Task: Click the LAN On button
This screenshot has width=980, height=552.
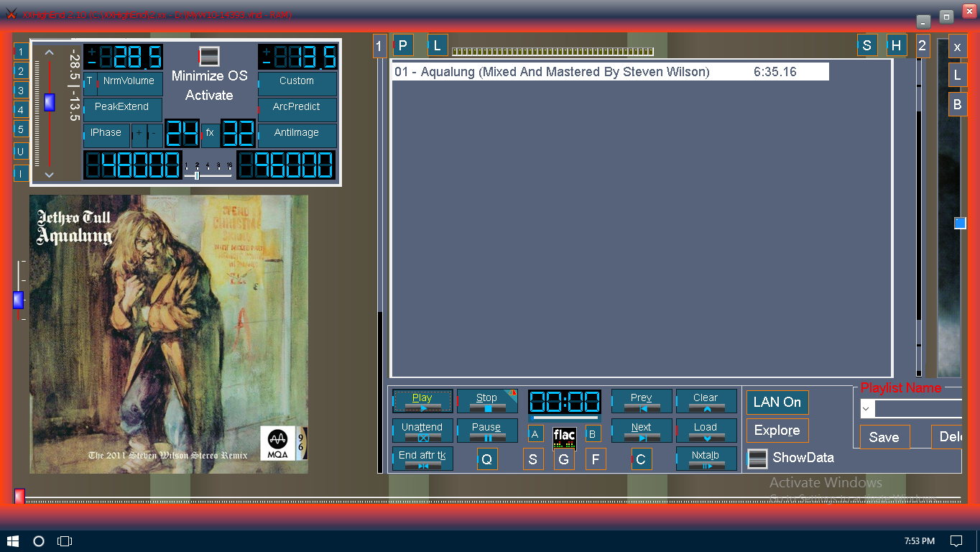Action: click(x=777, y=402)
